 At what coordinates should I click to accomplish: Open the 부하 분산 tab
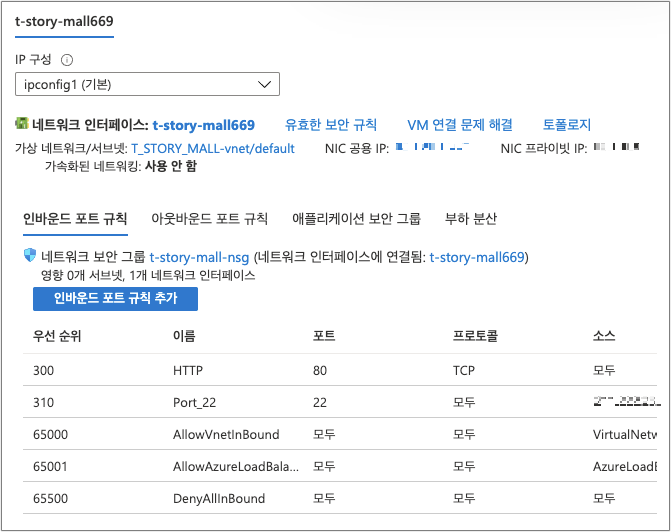[x=471, y=219]
